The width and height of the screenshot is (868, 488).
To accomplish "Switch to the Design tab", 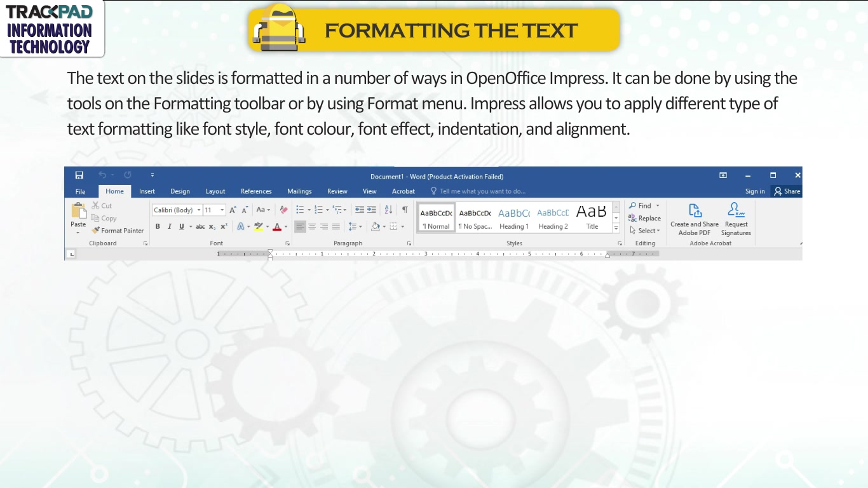I will 180,191.
